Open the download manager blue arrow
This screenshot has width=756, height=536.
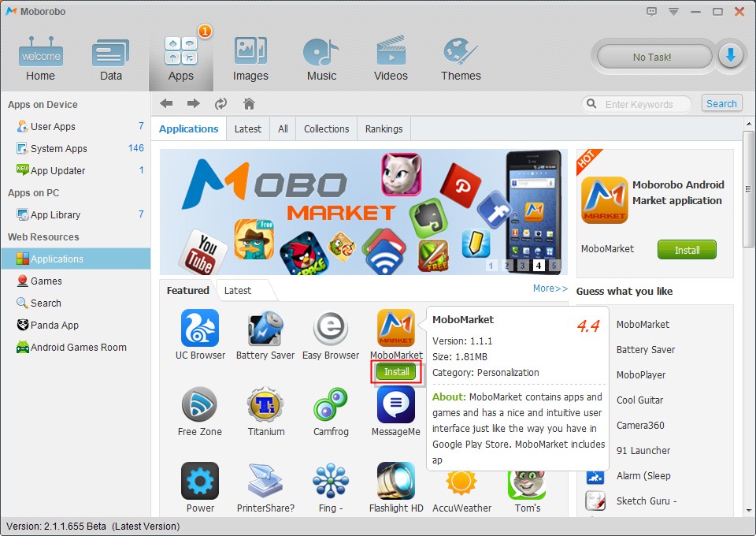731,56
